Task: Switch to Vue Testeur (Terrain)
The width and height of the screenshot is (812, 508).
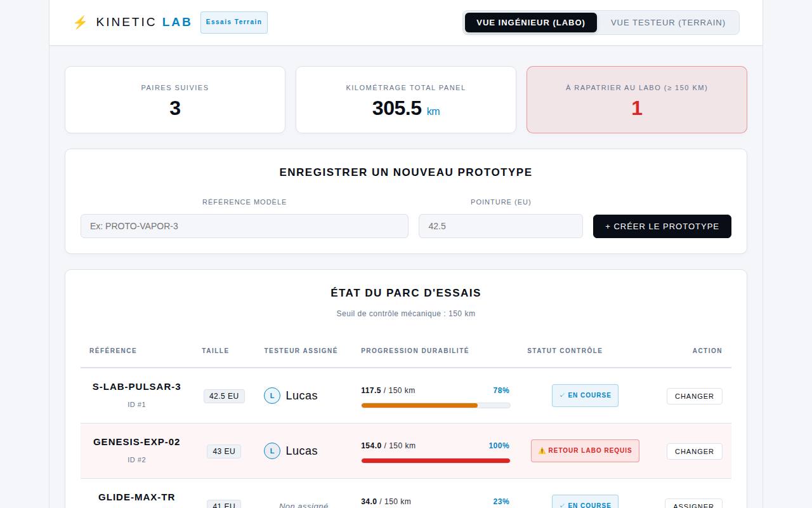Action: click(668, 22)
